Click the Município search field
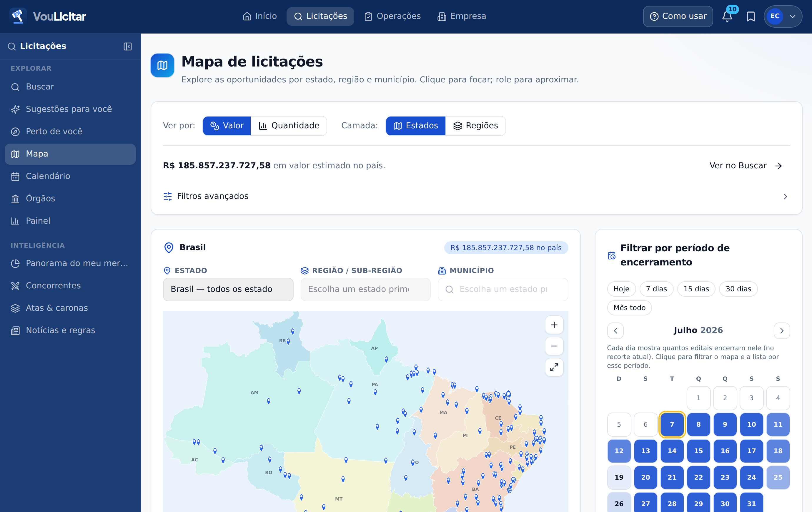The height and width of the screenshot is (512, 812). (503, 289)
